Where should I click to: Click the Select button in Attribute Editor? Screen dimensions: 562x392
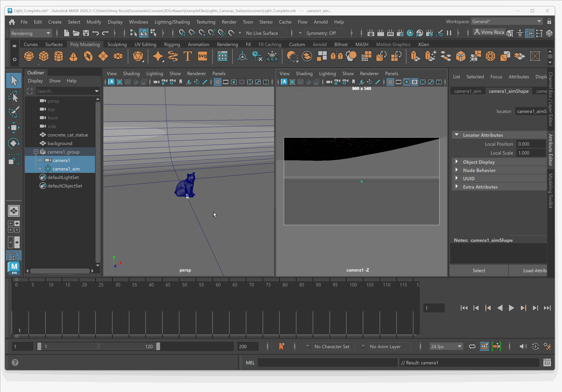pos(479,271)
